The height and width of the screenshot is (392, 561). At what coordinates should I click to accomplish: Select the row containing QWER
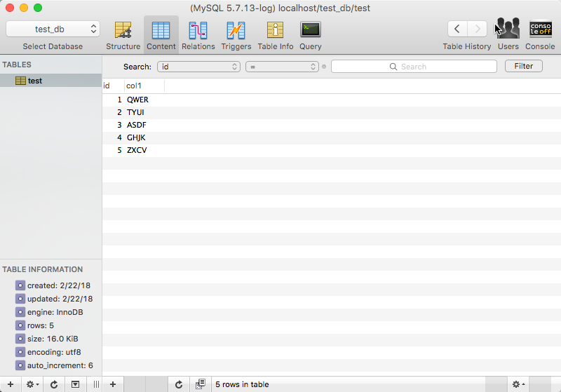point(331,100)
